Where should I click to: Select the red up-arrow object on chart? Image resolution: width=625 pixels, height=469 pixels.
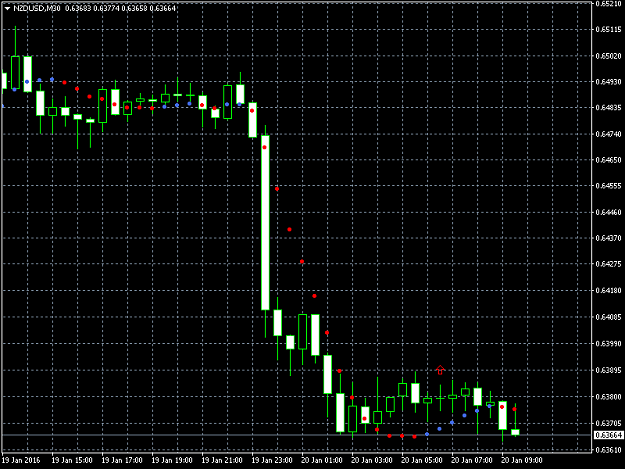440,370
